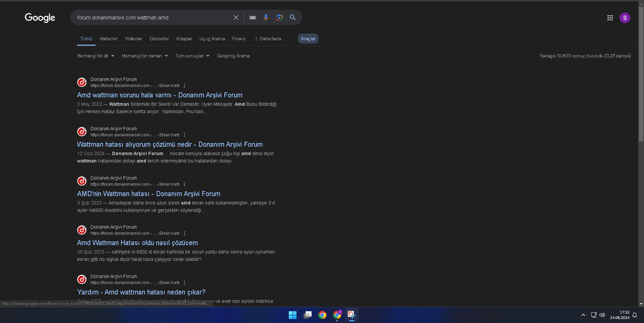Show hidden system tray icons

583,315
